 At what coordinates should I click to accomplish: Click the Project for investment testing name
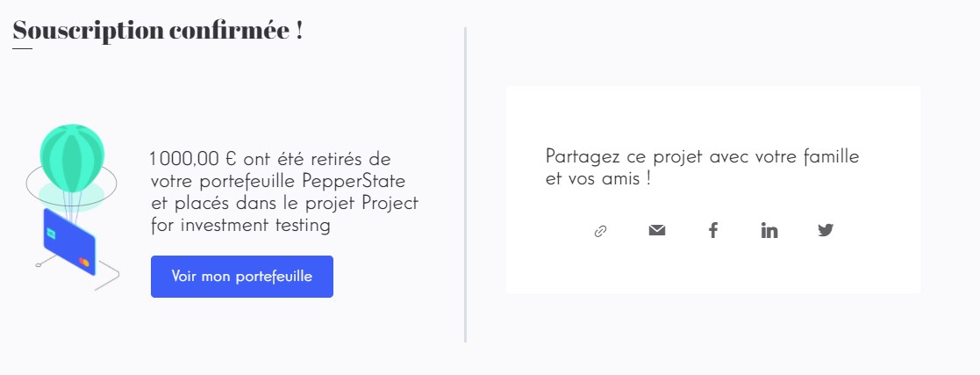[x=284, y=214]
